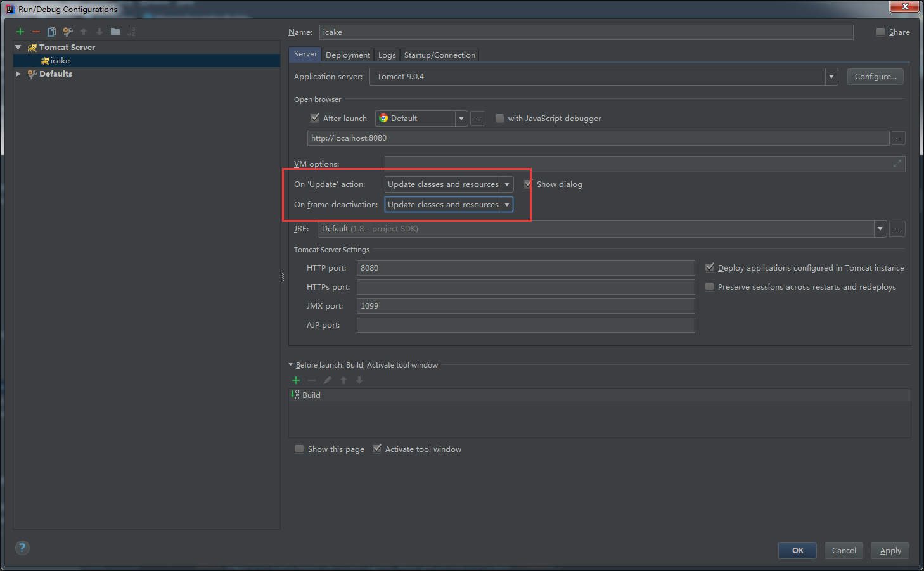The image size is (924, 571).
Task: Add new configuration with the green plus icon
Action: 20,32
